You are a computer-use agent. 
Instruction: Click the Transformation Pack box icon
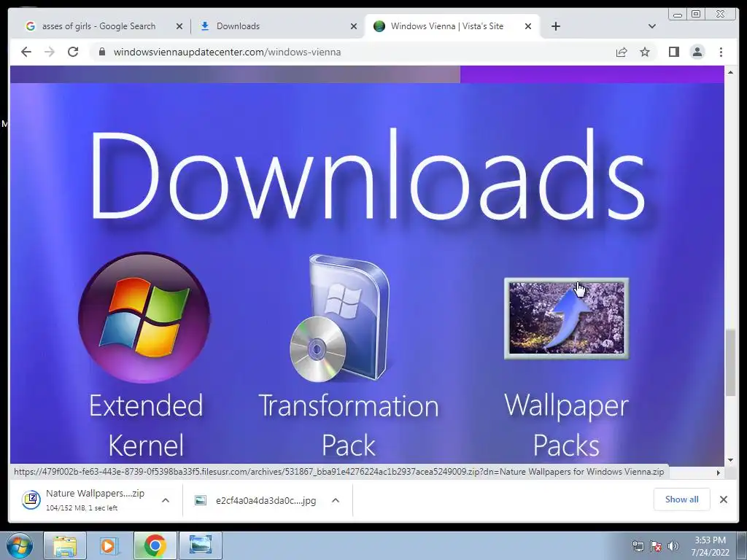(x=340, y=318)
